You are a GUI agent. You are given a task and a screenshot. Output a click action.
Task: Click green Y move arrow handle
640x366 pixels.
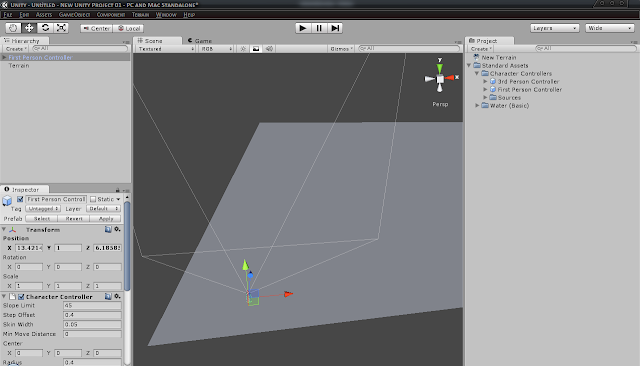point(245,265)
